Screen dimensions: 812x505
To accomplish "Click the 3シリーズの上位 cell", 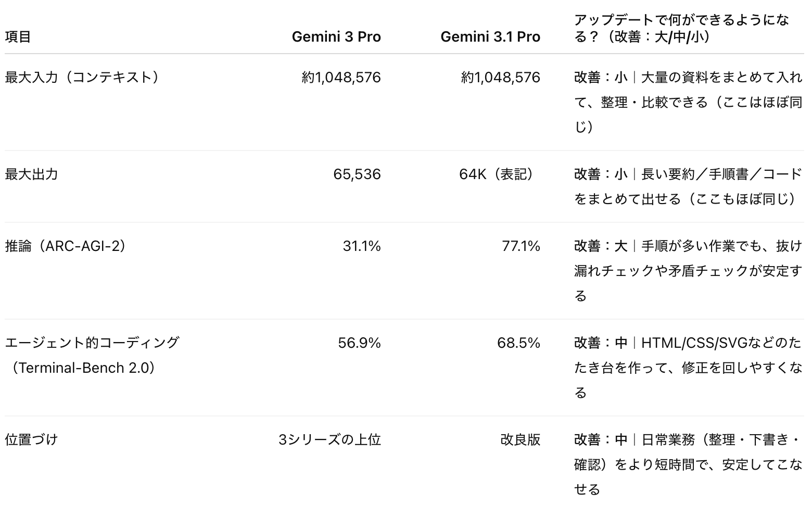I will click(x=330, y=440).
